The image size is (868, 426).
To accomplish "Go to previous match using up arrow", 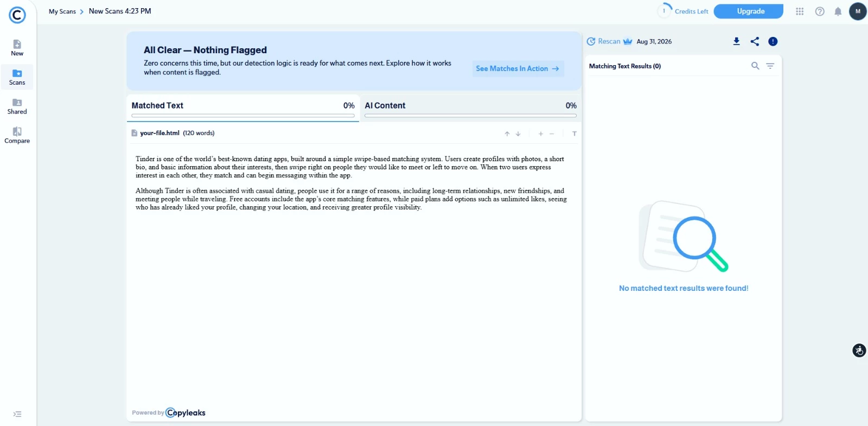I will coord(507,133).
